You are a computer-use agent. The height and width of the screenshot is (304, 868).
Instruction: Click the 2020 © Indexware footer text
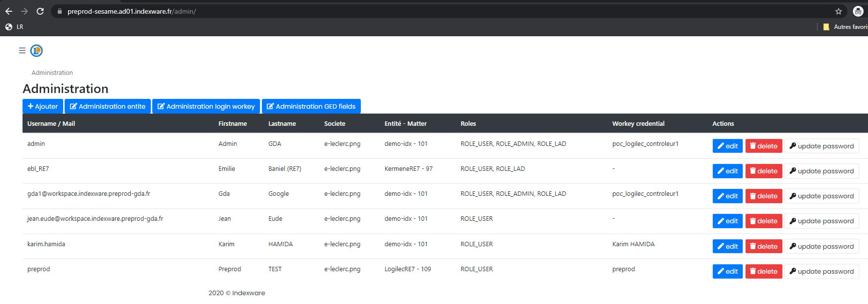[236, 293]
